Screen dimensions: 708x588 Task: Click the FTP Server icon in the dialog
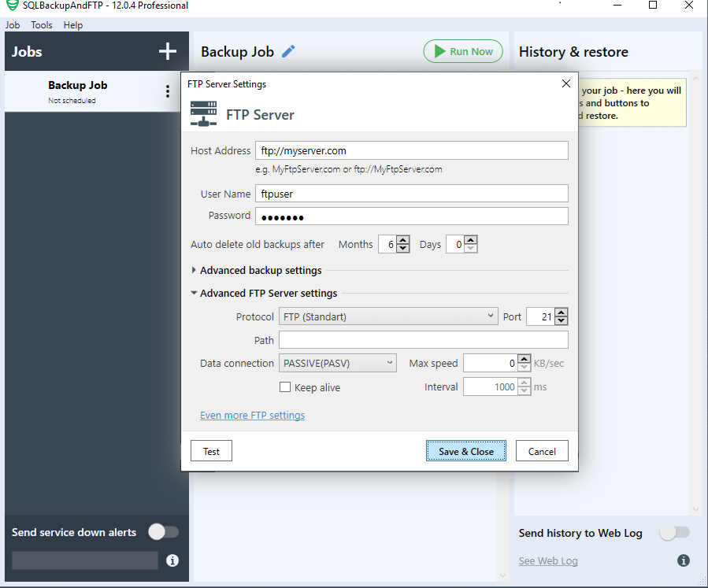[x=203, y=113]
